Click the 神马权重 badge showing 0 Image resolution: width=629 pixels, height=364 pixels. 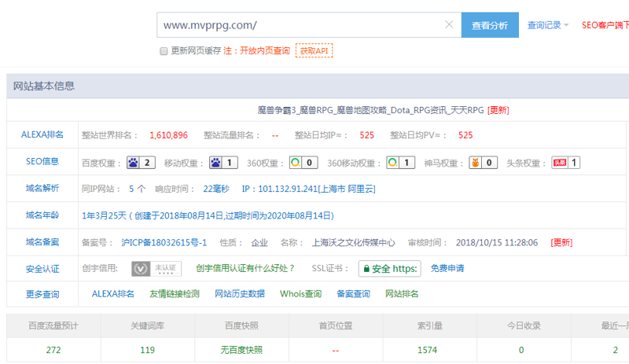484,163
